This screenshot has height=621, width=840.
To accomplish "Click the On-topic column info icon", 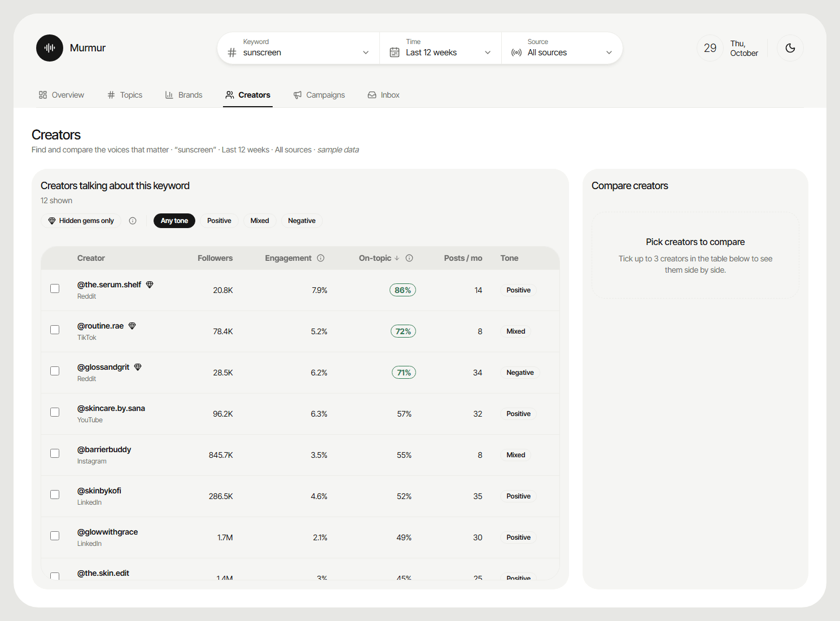I will point(409,258).
